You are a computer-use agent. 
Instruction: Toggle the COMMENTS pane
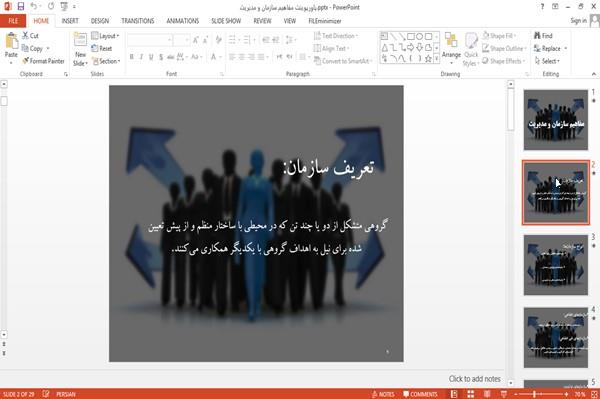coord(420,394)
